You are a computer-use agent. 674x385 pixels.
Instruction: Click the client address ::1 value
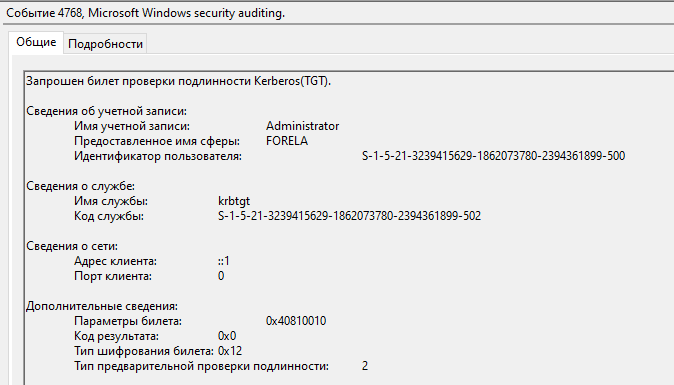(x=224, y=261)
